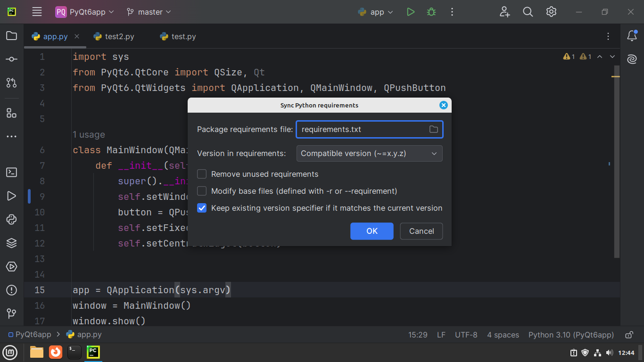Open the Terminal tool window

(12, 173)
